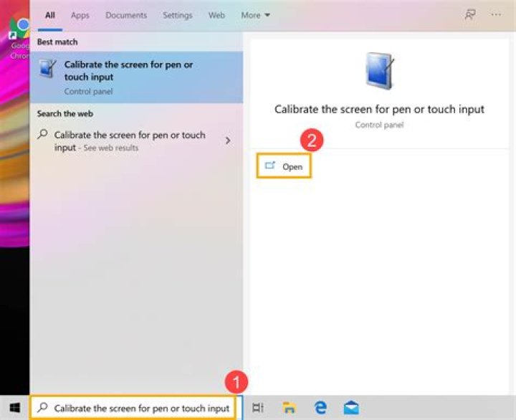Image resolution: width=516 pixels, height=420 pixels.
Task: Launch File Explorer from the taskbar
Action: pyautogui.click(x=289, y=408)
